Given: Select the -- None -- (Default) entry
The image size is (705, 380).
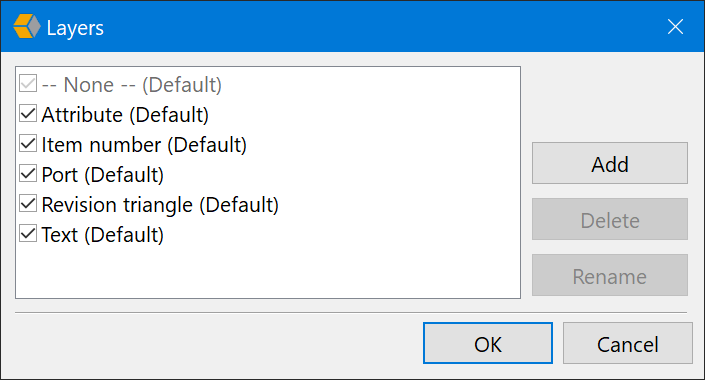Looking at the screenshot, I should (132, 85).
